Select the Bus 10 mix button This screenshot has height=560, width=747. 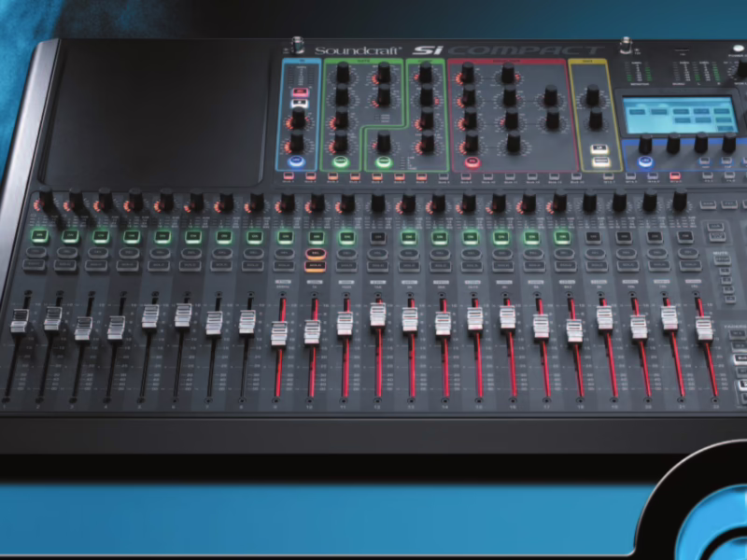point(487,176)
